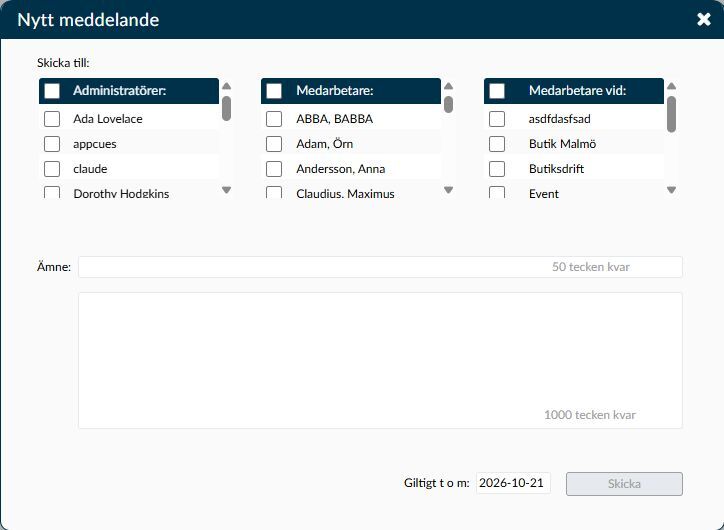Select the Butik Malmö checkbox
Image resolution: width=724 pixels, height=530 pixels.
pyautogui.click(x=497, y=144)
